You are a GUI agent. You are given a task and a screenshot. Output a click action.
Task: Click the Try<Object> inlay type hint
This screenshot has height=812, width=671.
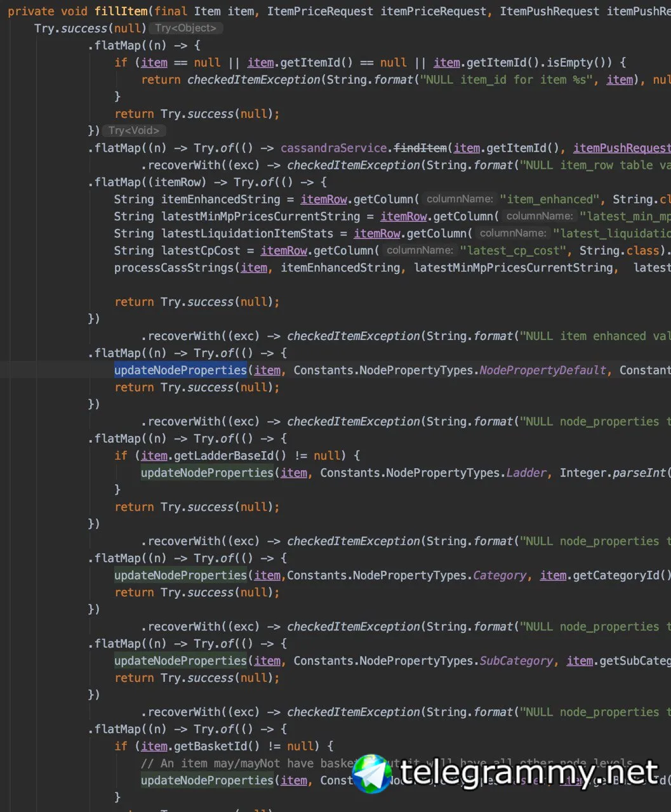(186, 28)
